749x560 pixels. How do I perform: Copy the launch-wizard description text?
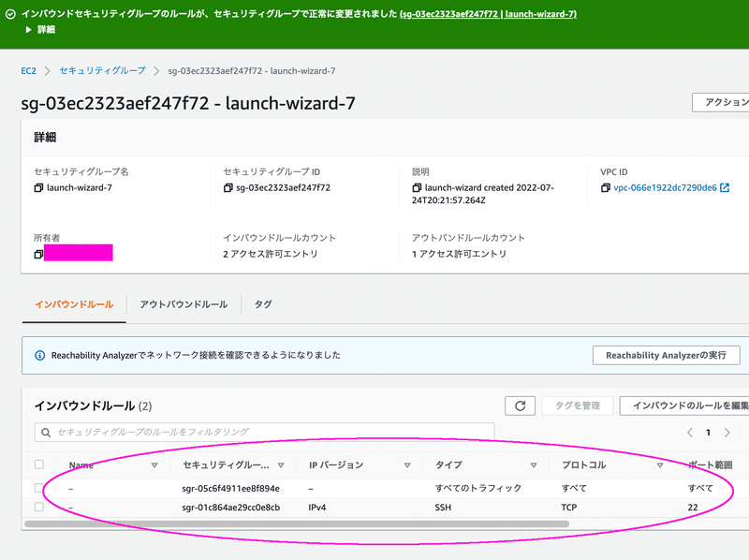pyautogui.click(x=417, y=188)
